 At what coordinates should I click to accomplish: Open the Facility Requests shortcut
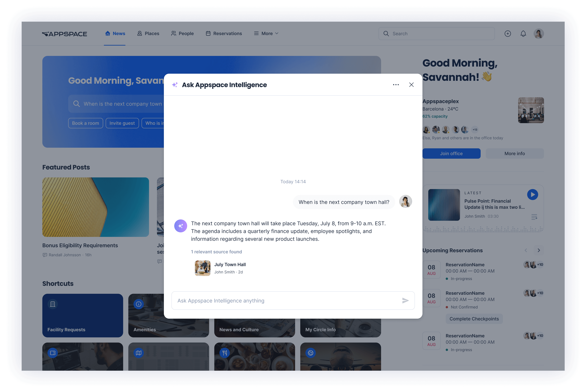coord(82,316)
